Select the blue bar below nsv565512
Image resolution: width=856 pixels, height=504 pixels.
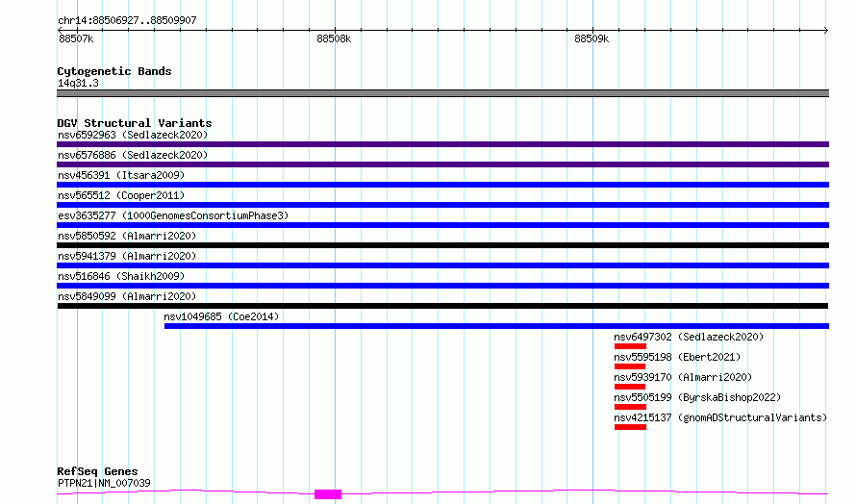(442, 205)
